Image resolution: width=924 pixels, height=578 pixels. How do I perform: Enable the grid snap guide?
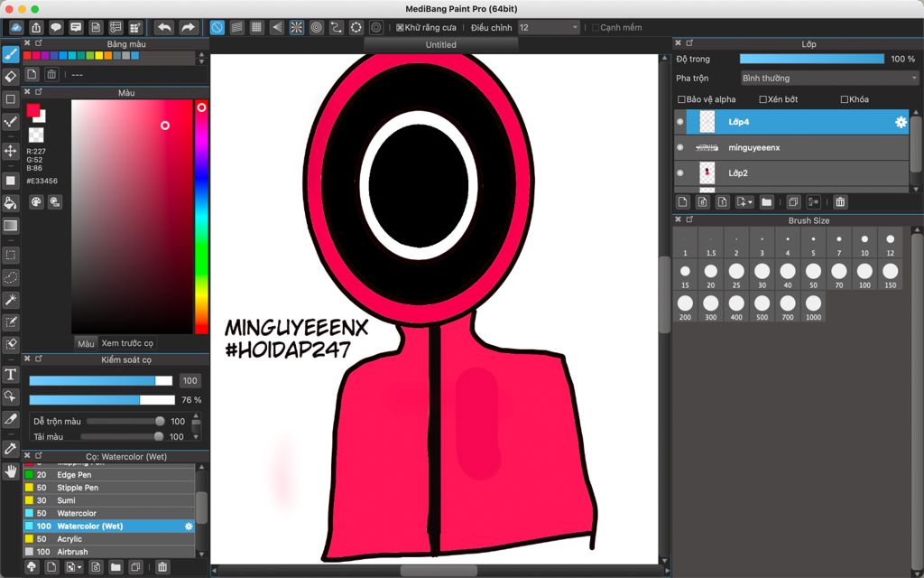click(256, 27)
